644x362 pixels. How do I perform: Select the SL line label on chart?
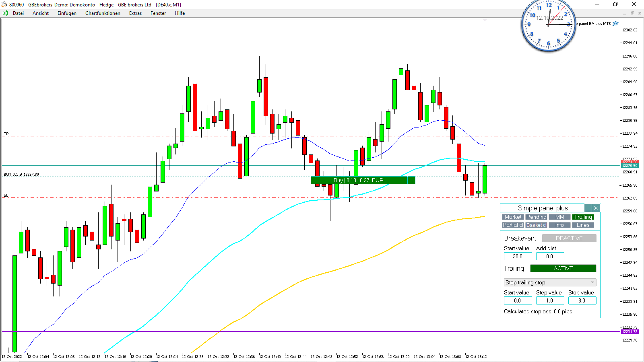[x=6, y=195]
